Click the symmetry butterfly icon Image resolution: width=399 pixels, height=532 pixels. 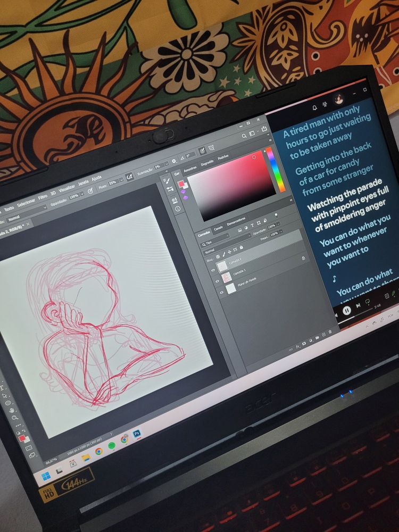tap(211, 147)
